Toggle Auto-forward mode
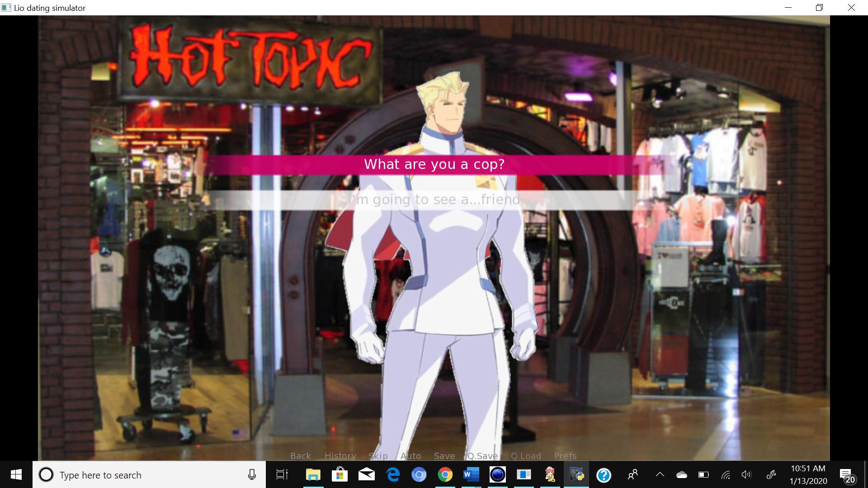This screenshot has width=868, height=488. 410,456
